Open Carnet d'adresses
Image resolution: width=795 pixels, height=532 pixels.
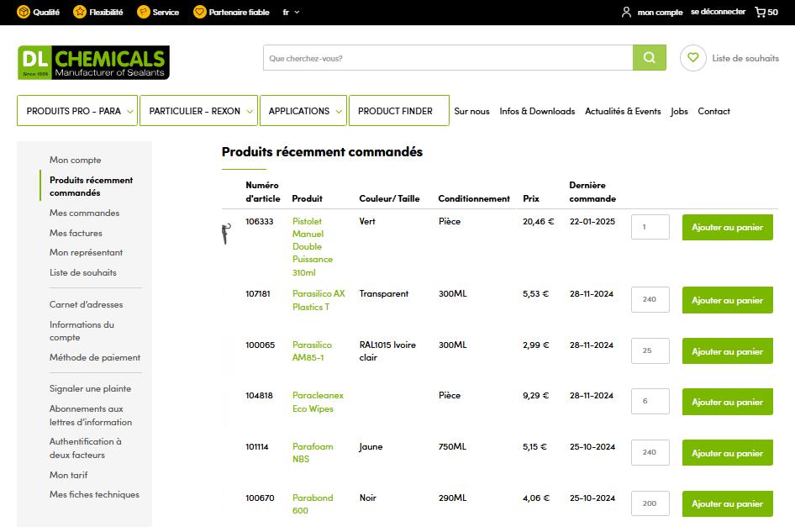click(x=86, y=304)
